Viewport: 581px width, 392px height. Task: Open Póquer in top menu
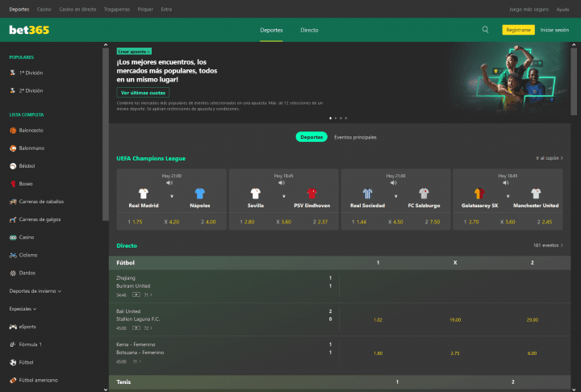145,9
